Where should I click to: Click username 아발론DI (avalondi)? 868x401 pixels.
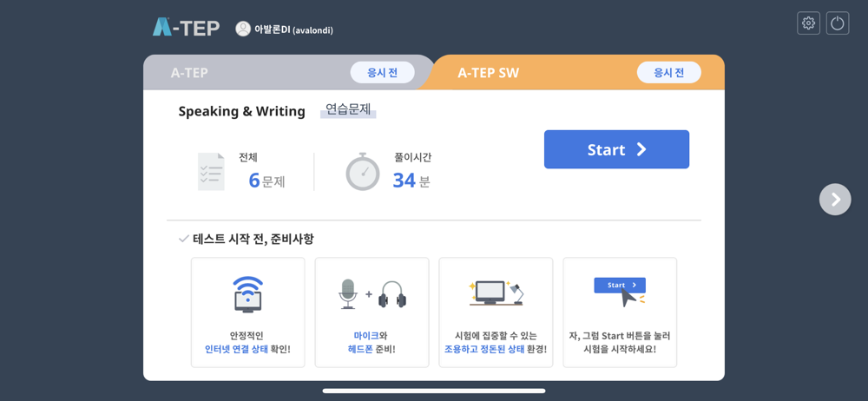click(x=293, y=30)
